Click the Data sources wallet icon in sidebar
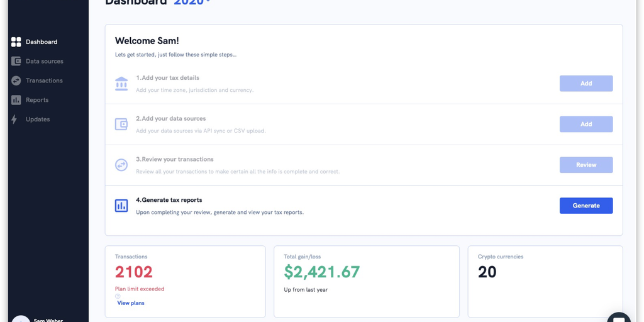The height and width of the screenshot is (322, 644). coord(16,62)
